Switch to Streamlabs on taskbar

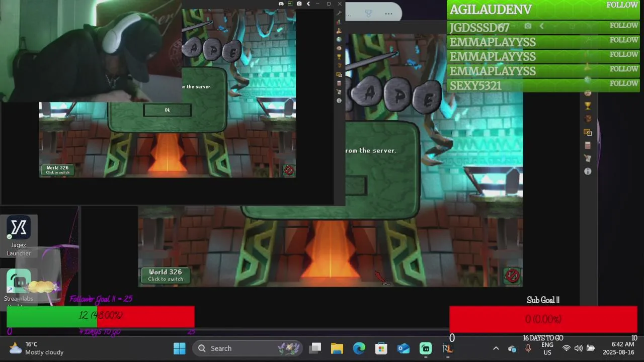[x=426, y=348]
